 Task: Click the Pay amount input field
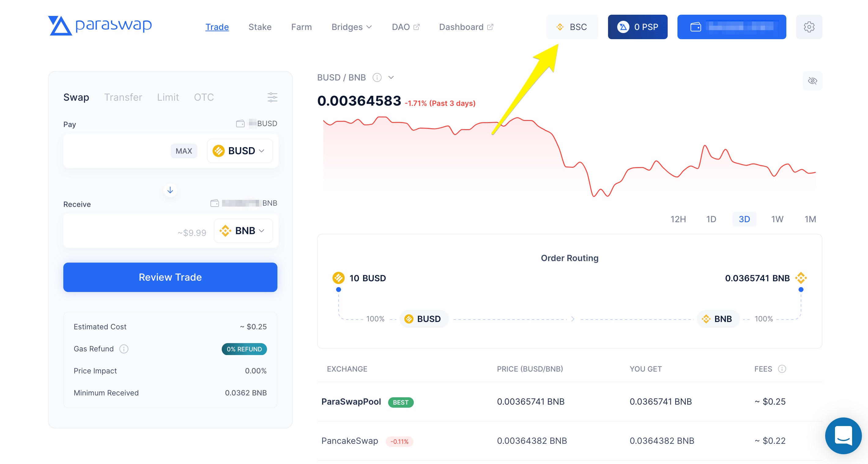pyautogui.click(x=115, y=151)
